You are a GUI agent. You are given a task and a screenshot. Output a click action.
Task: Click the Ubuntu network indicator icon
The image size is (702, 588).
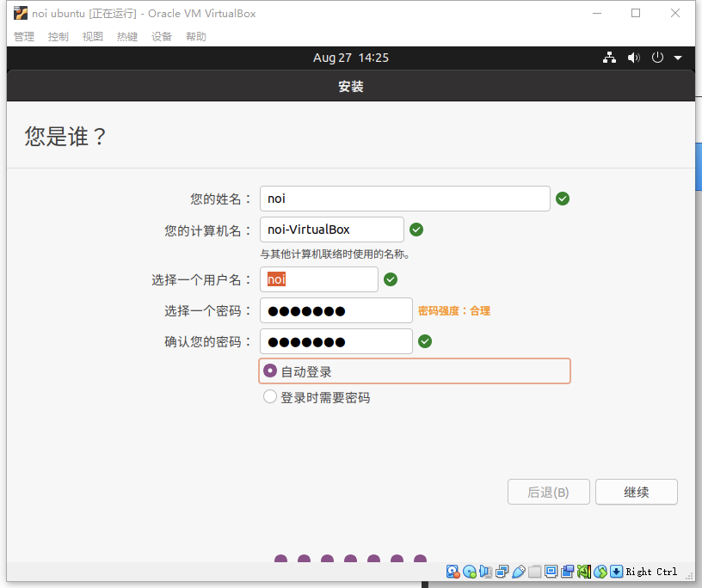tap(609, 58)
